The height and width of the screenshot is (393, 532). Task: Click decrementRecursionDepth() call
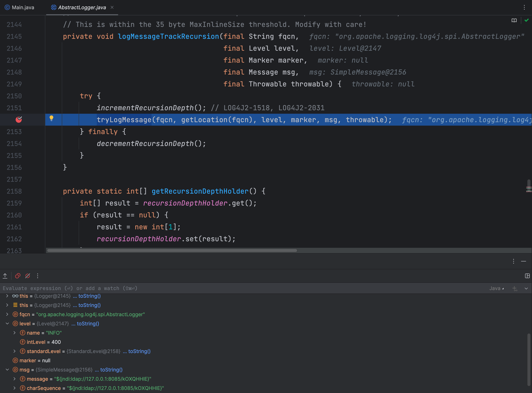(151, 143)
